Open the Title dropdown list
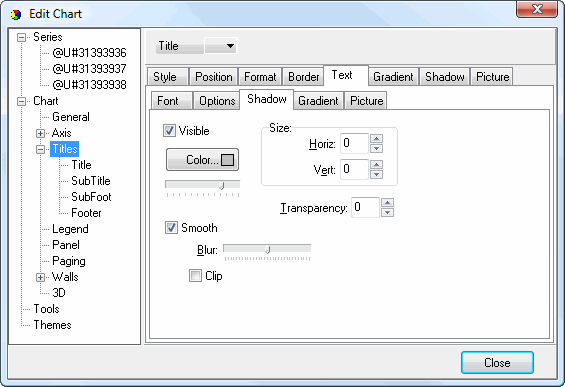This screenshot has width=565, height=387. click(221, 46)
